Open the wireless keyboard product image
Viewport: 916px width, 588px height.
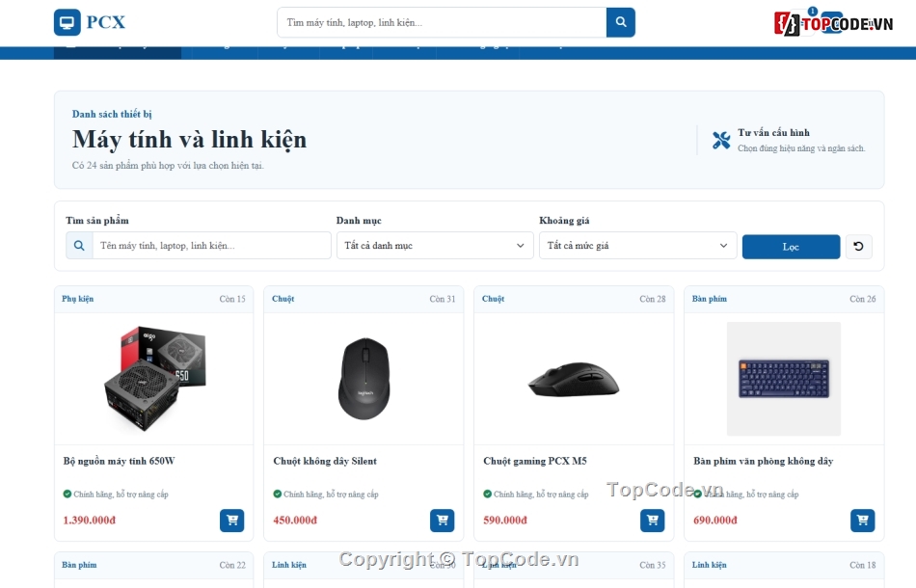(x=783, y=379)
